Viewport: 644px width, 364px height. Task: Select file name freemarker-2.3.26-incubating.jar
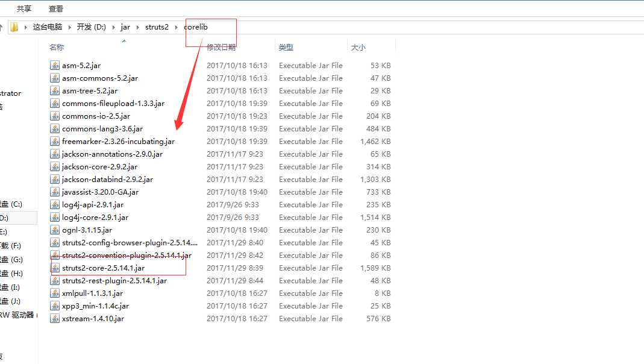click(118, 142)
